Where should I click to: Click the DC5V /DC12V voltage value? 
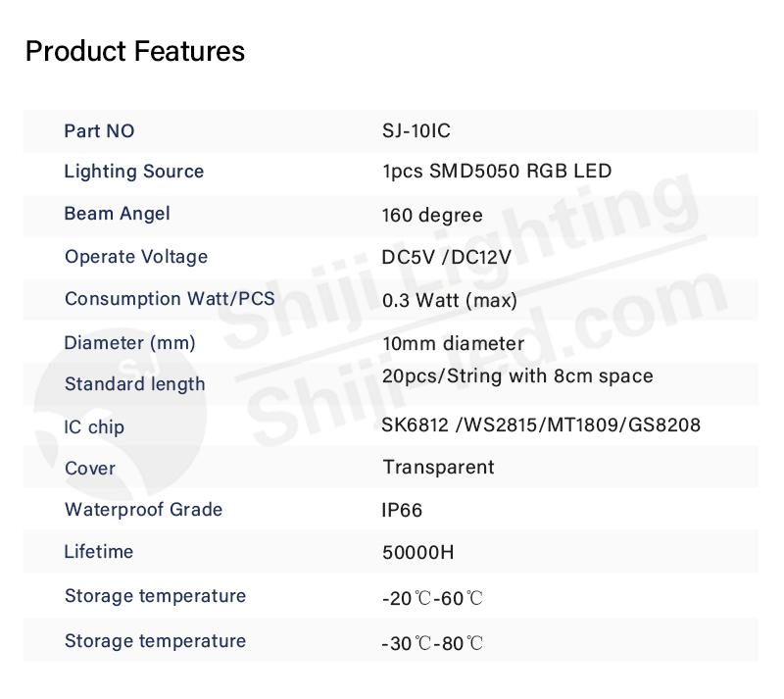[447, 257]
